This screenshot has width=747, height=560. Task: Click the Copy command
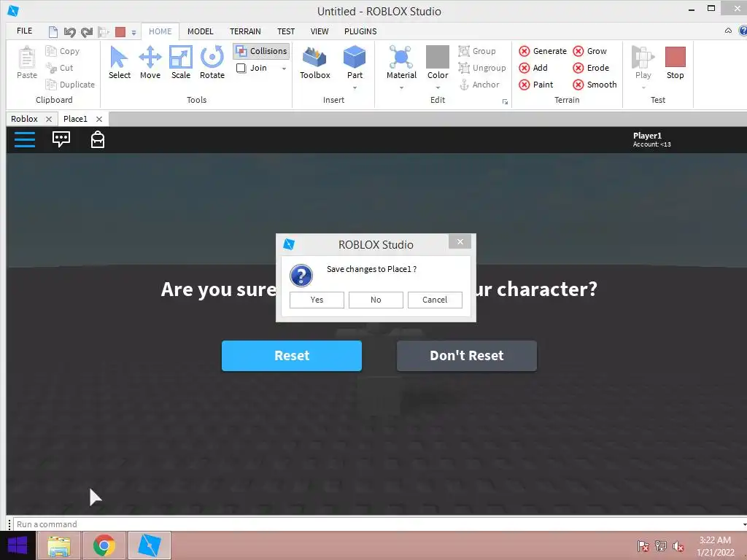[63, 51]
